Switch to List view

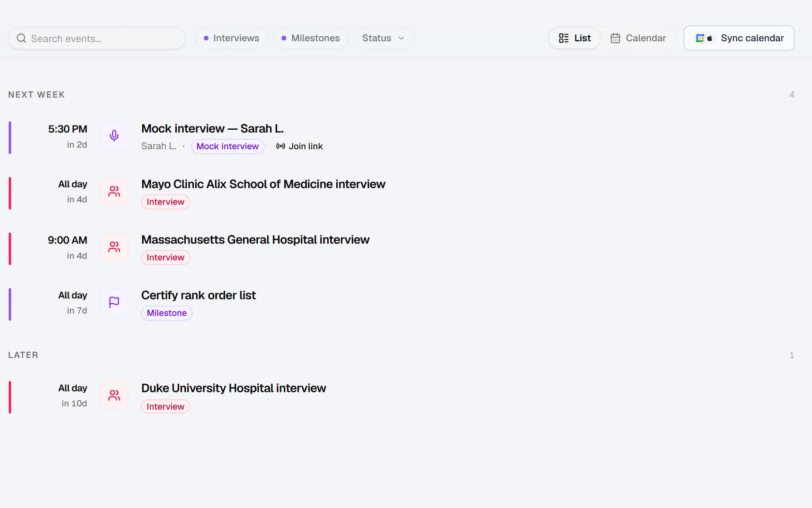(x=575, y=38)
